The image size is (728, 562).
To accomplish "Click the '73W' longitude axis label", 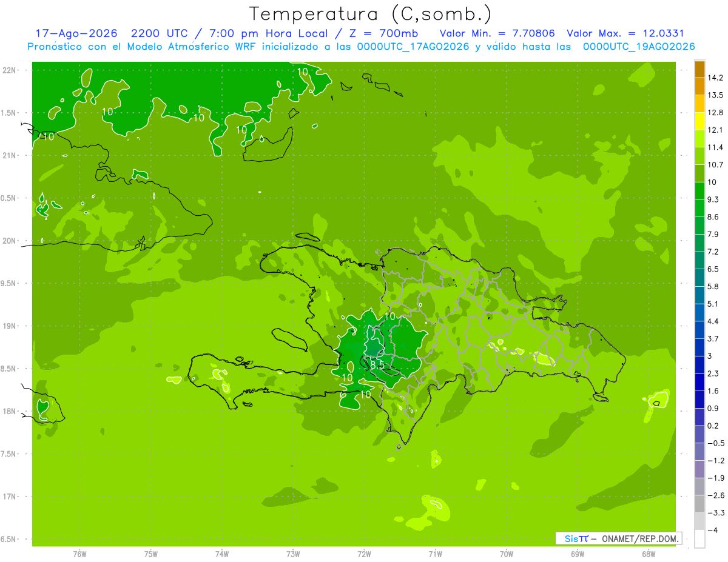I will click(293, 554).
